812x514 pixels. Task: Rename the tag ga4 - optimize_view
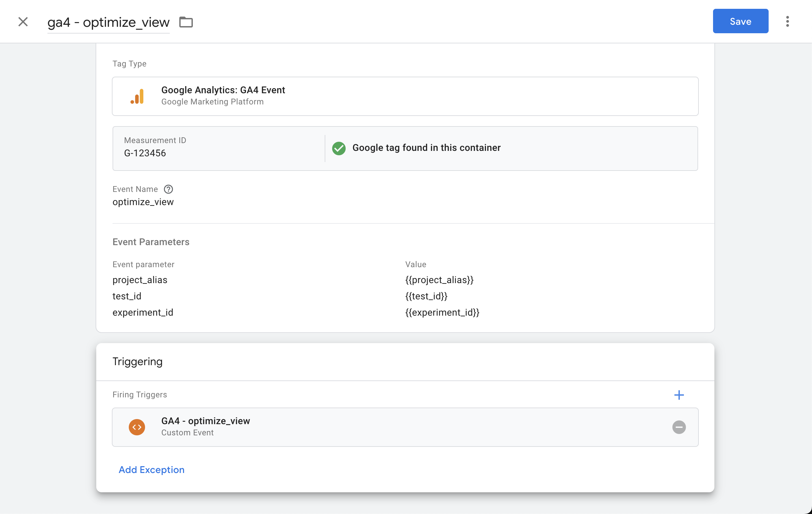(x=108, y=22)
